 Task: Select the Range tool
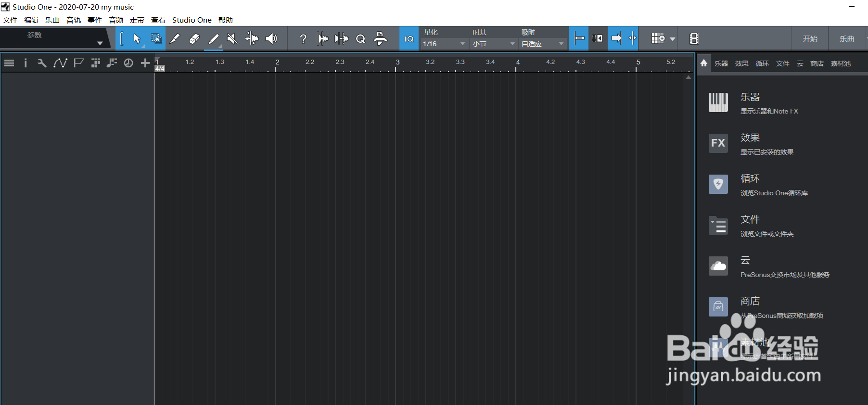tap(156, 38)
